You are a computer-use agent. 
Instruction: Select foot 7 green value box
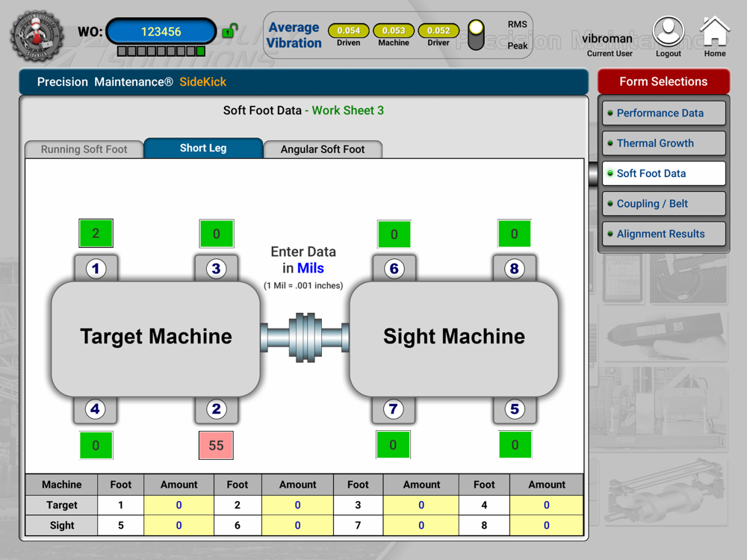(x=393, y=445)
